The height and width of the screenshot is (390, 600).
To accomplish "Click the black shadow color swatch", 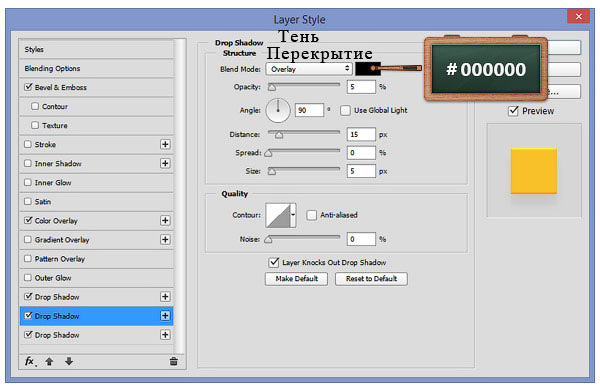I will (368, 69).
